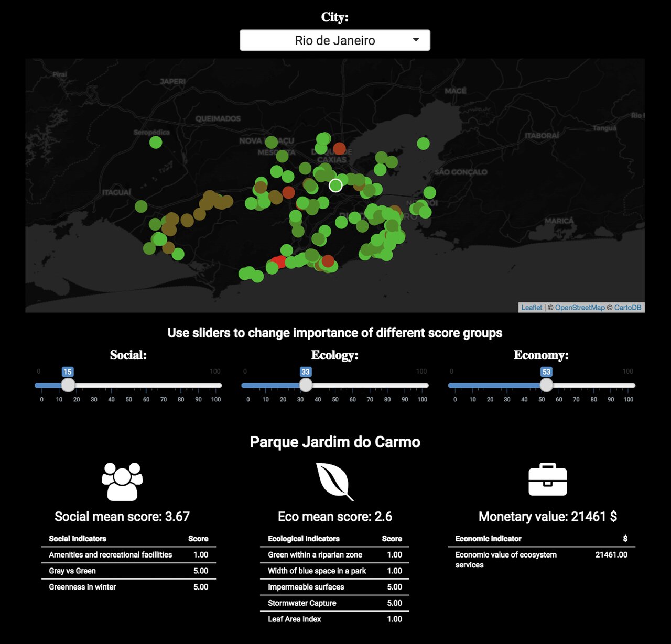Open the CartoDB attribution link

[x=627, y=308]
